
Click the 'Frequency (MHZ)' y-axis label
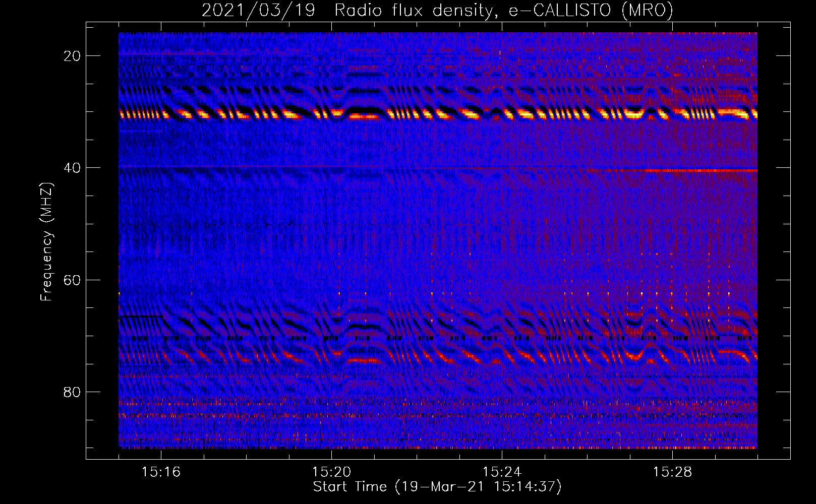46,242
